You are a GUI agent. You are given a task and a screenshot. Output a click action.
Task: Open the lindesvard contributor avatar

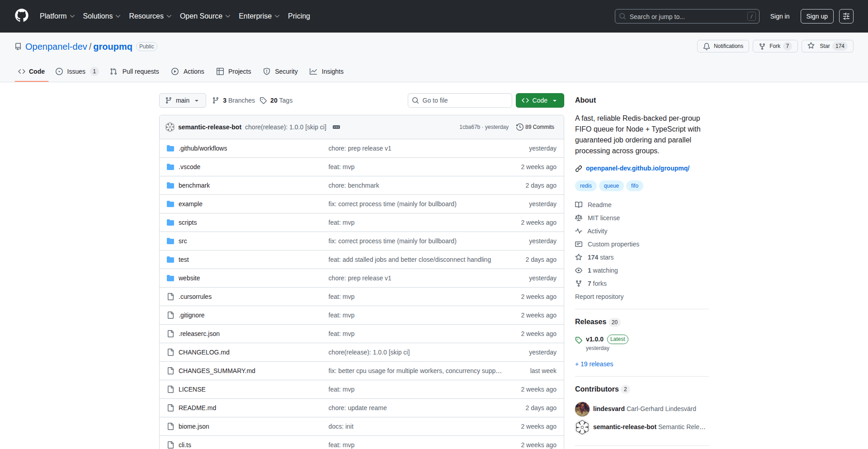[582, 409]
